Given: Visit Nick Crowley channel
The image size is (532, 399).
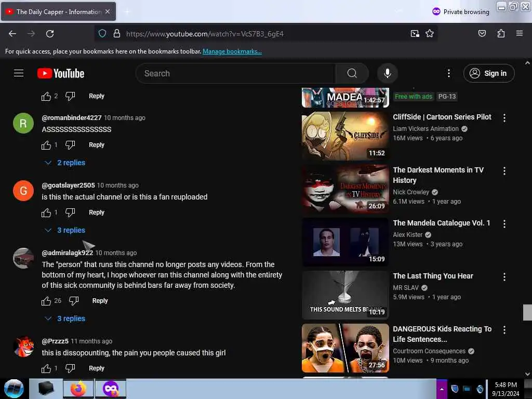Looking at the screenshot, I should pyautogui.click(x=411, y=192).
